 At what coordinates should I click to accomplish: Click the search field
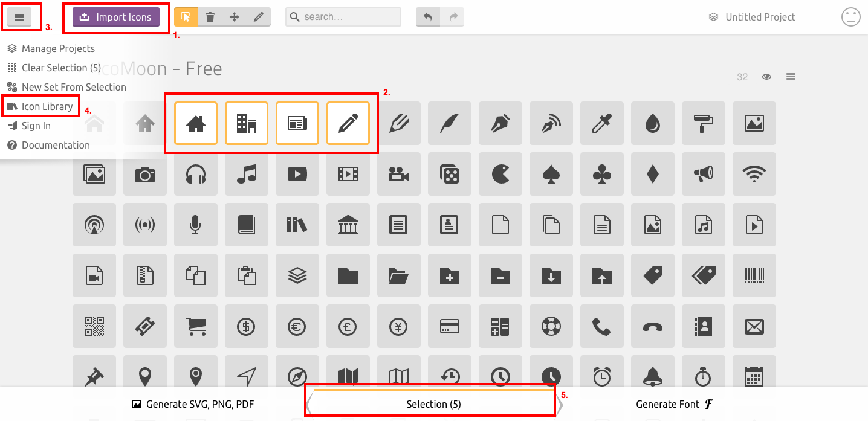[343, 17]
